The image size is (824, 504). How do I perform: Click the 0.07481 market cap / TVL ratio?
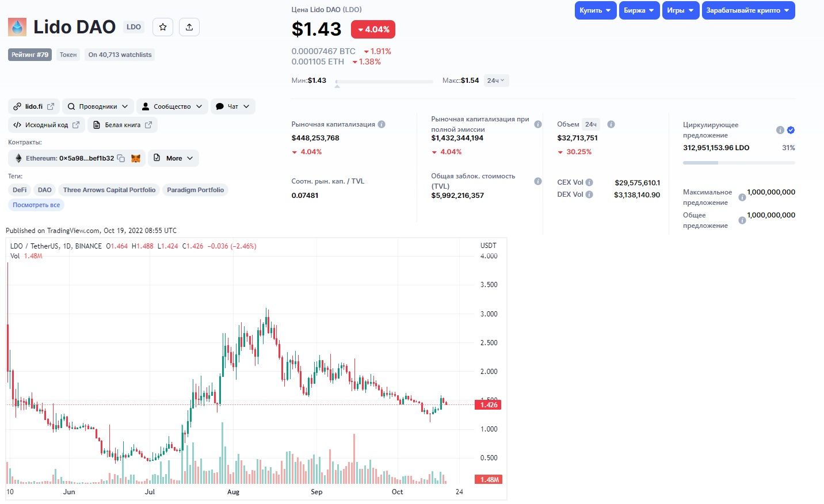(305, 196)
